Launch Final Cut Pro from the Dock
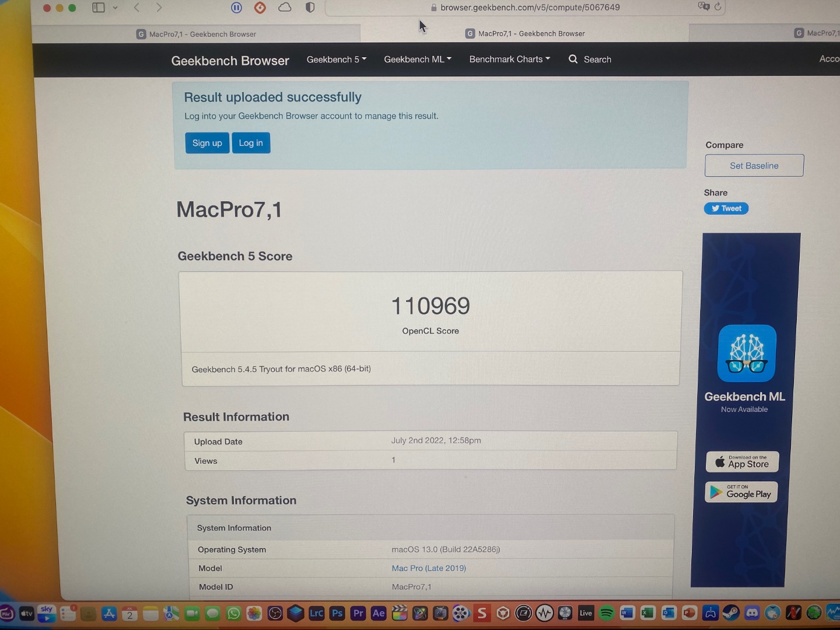The width and height of the screenshot is (840, 630). 400,613
